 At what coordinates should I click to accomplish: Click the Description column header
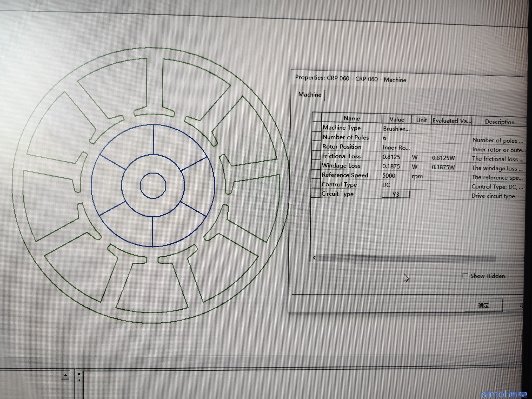tap(499, 122)
